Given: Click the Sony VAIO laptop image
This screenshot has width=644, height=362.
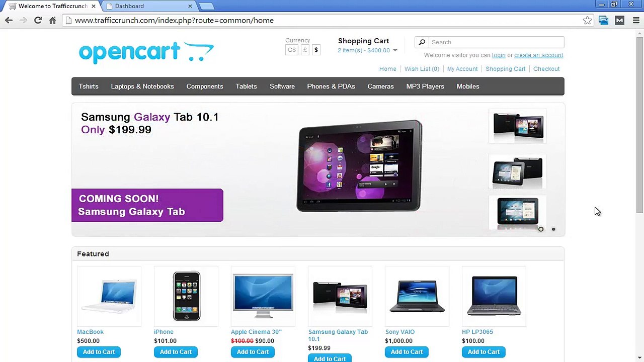Looking at the screenshot, I should coord(417,296).
